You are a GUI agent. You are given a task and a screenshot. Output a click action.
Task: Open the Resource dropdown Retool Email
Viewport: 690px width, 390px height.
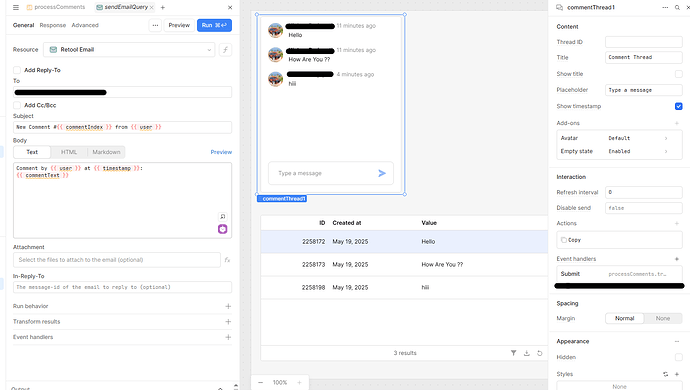129,50
